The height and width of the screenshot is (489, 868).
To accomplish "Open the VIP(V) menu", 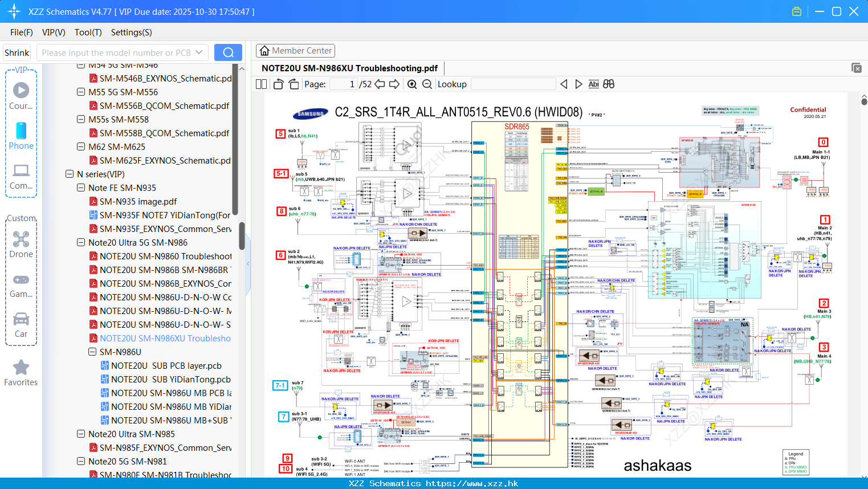I will point(54,32).
